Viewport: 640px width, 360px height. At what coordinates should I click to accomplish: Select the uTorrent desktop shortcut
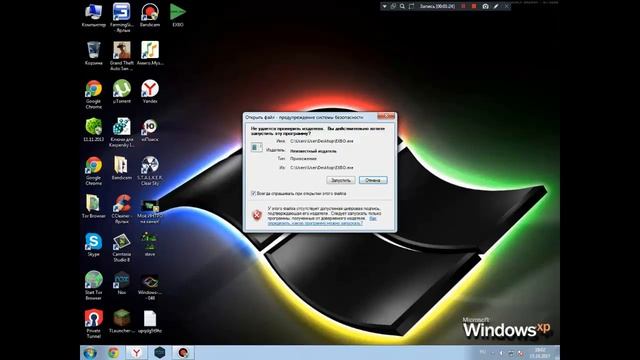(x=122, y=91)
